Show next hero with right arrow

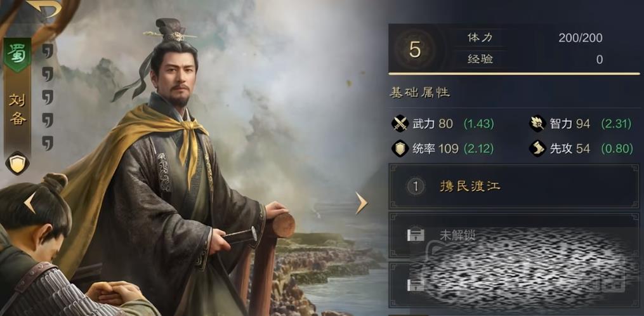click(x=361, y=203)
